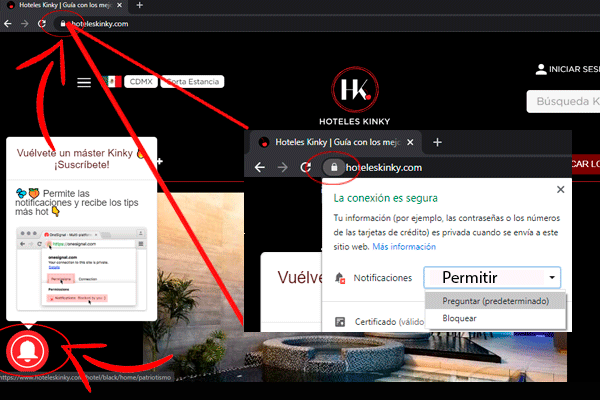Reload the page from the main browser toolbar
Viewport: 600px width, 400px height.
coord(42,24)
